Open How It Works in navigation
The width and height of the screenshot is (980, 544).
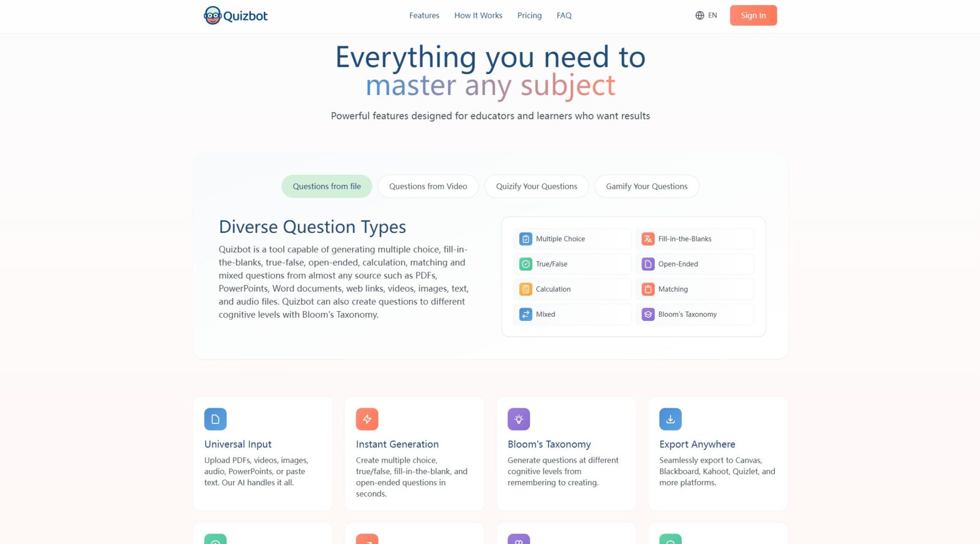pos(478,15)
